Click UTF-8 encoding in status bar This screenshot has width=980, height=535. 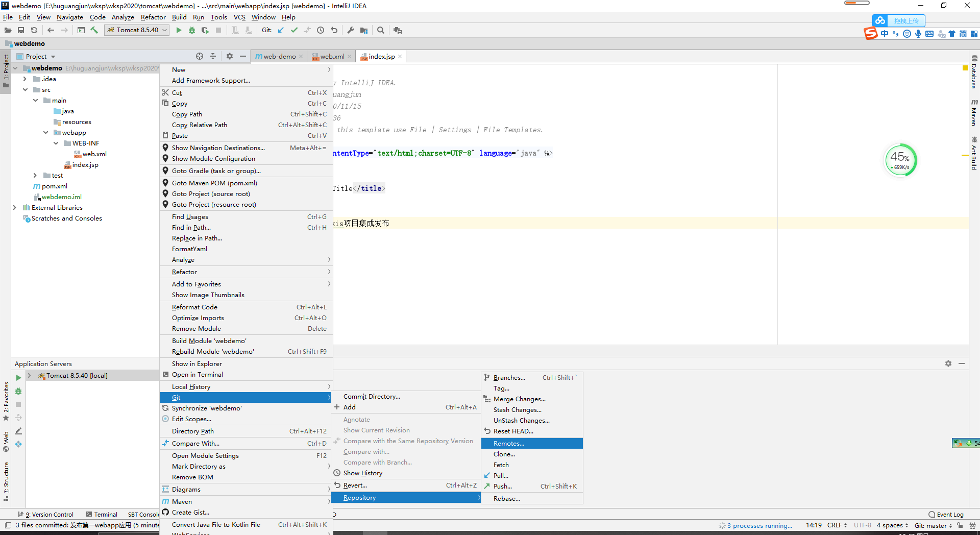pyautogui.click(x=863, y=525)
